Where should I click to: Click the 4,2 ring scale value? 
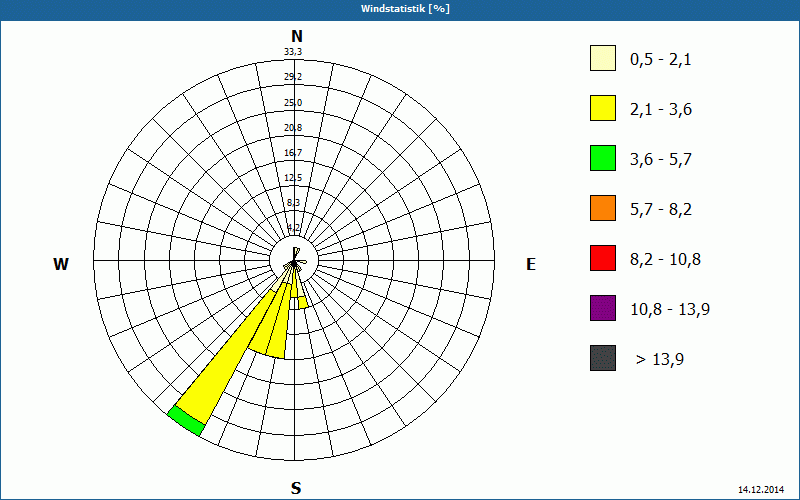pyautogui.click(x=293, y=228)
